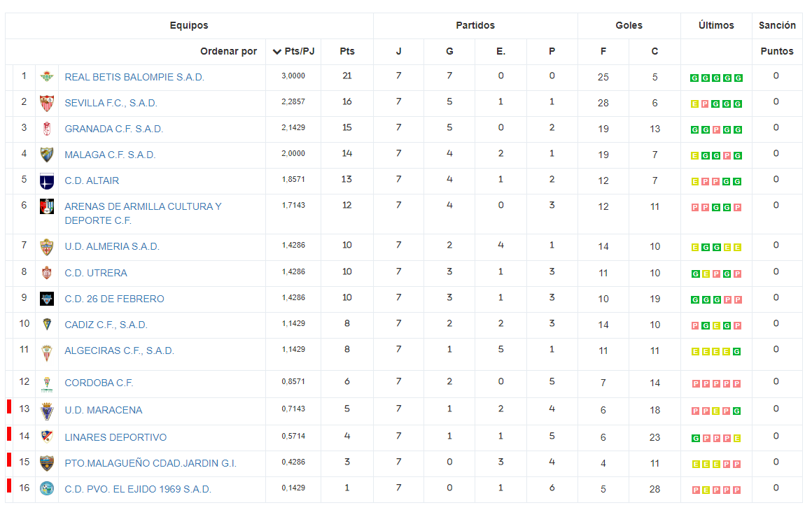Open MALAGA C.F. S.A.D. team link
This screenshot has height=510, width=812.
(x=110, y=155)
